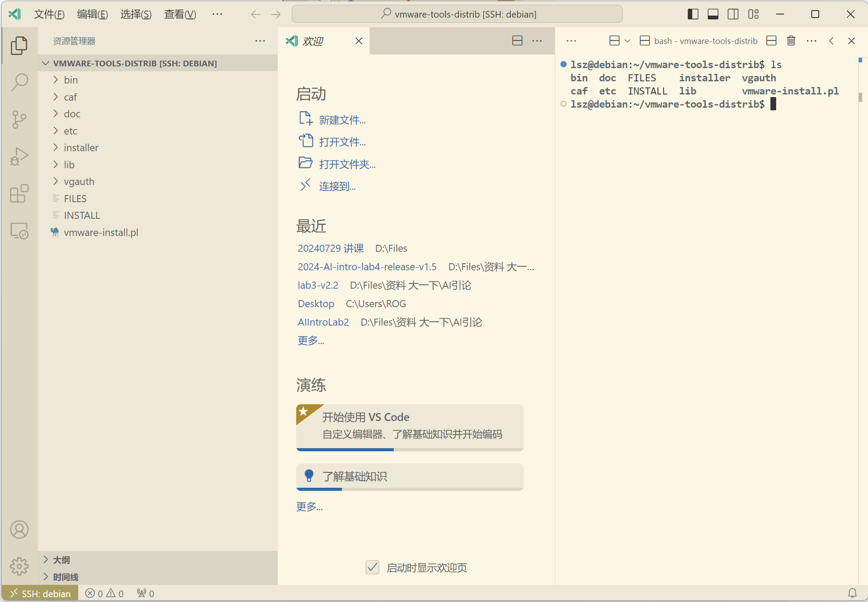Expand the vgauth folder
868x602 pixels.
(x=79, y=181)
